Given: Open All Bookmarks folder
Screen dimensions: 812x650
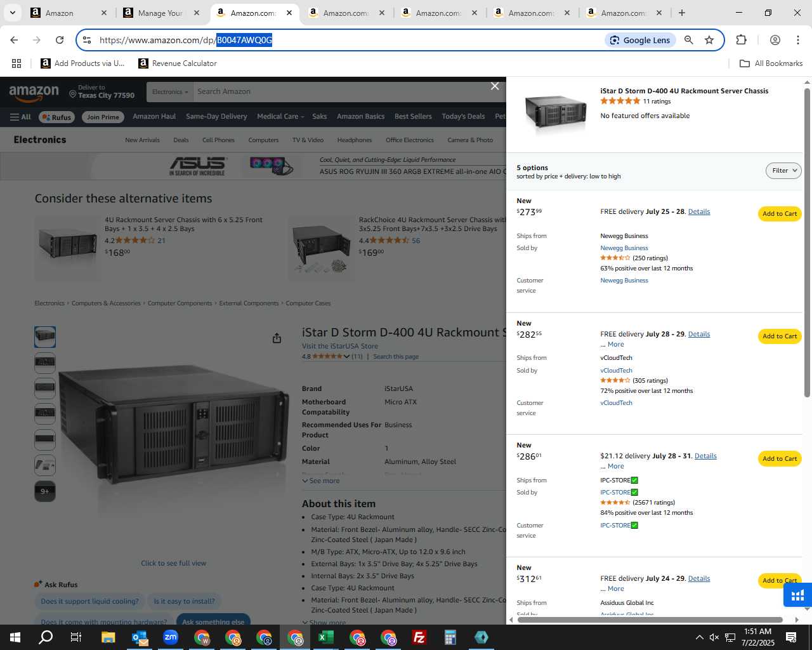Looking at the screenshot, I should (771, 63).
